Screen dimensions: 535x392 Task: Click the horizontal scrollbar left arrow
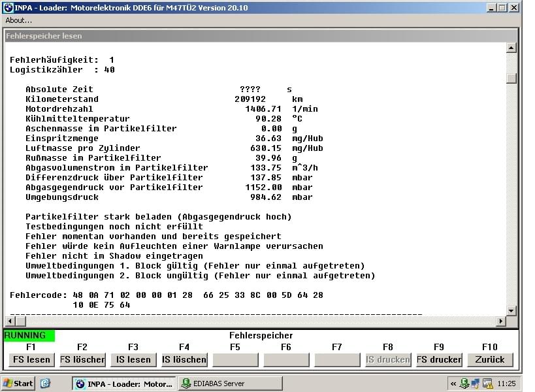pos(10,321)
